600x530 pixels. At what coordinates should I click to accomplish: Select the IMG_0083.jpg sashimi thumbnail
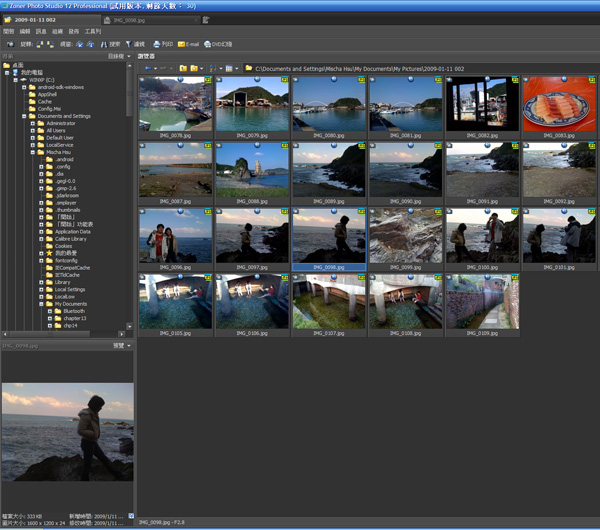coord(559,104)
